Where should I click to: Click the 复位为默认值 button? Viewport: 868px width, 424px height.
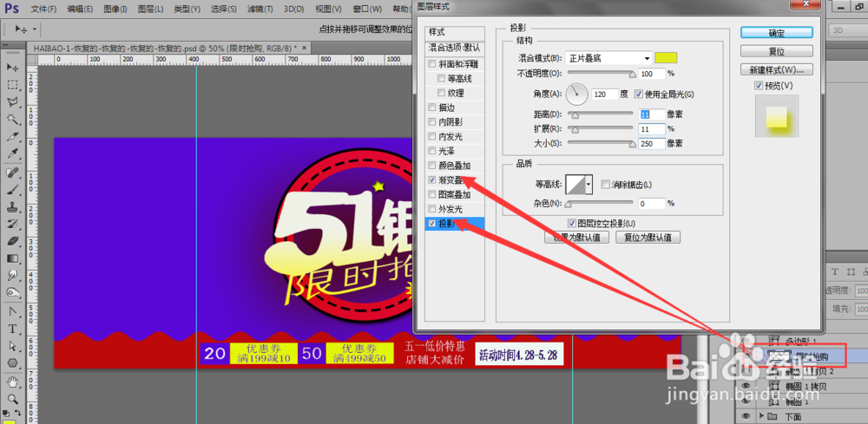pyautogui.click(x=648, y=238)
